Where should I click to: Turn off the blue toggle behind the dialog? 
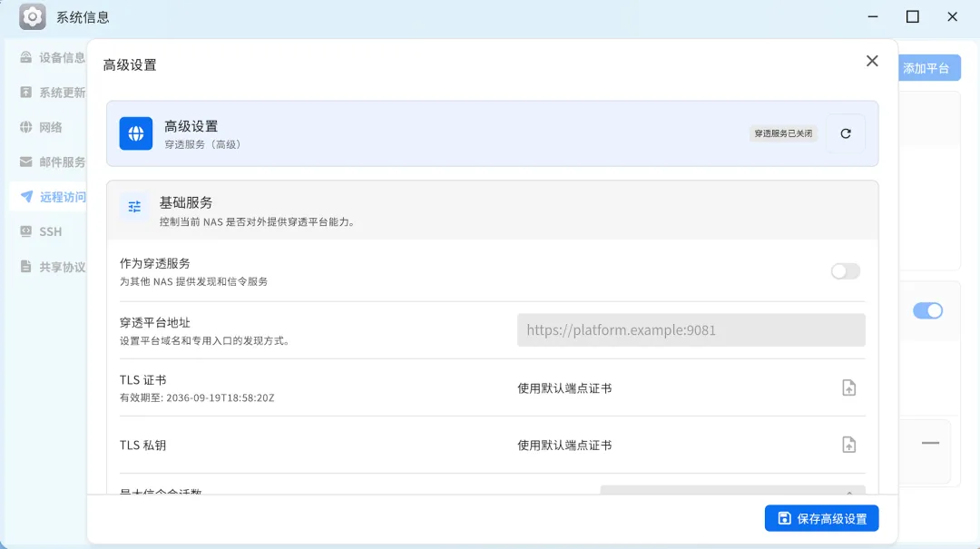click(927, 310)
